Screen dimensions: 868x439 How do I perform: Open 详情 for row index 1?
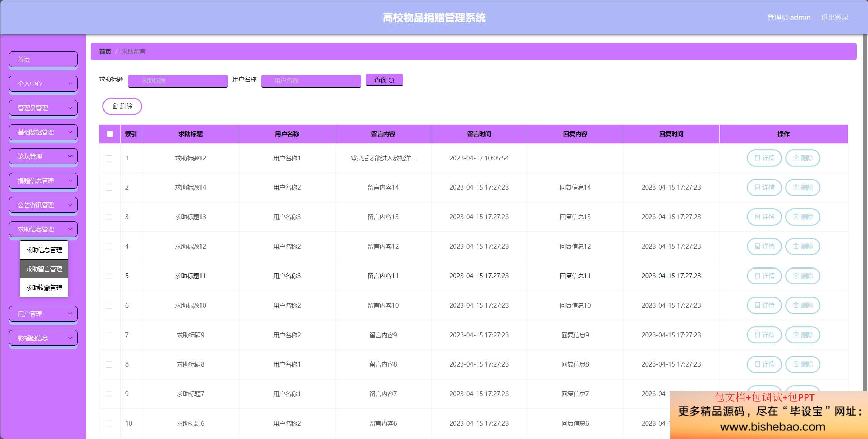(764, 158)
